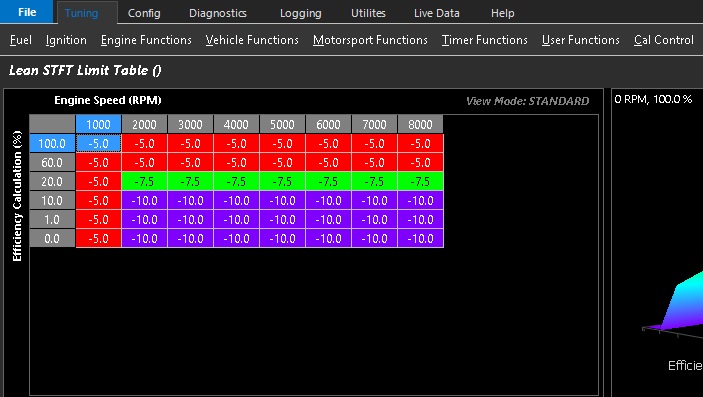Image resolution: width=703 pixels, height=397 pixels.
Task: Open the Vehicle Functions menu
Action: pos(252,40)
